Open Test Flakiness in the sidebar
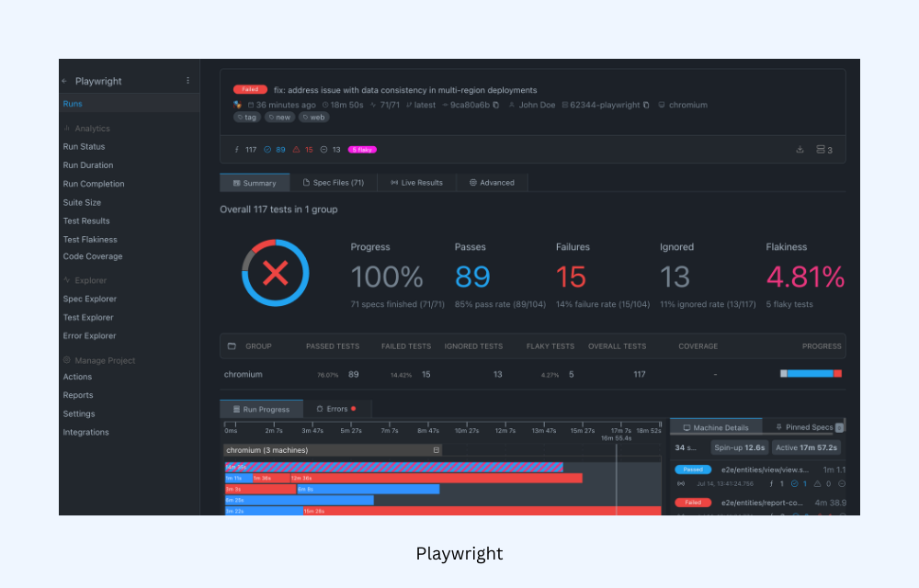 point(90,240)
